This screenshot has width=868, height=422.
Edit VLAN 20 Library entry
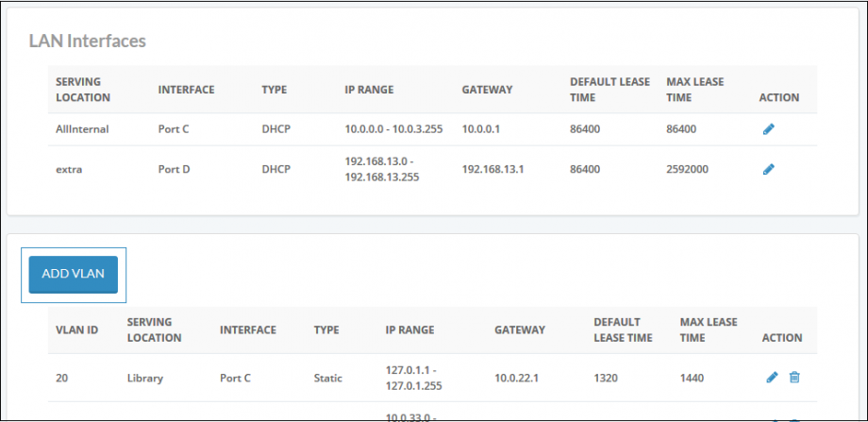(772, 378)
